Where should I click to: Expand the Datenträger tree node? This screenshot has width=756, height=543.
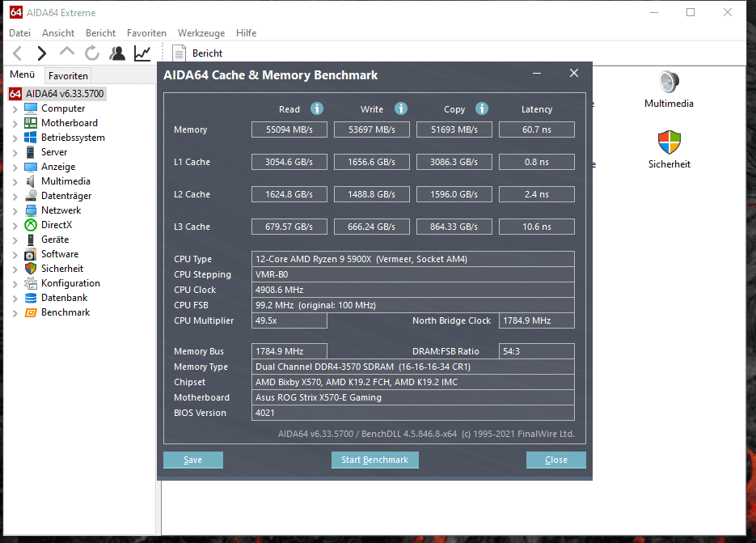(15, 197)
